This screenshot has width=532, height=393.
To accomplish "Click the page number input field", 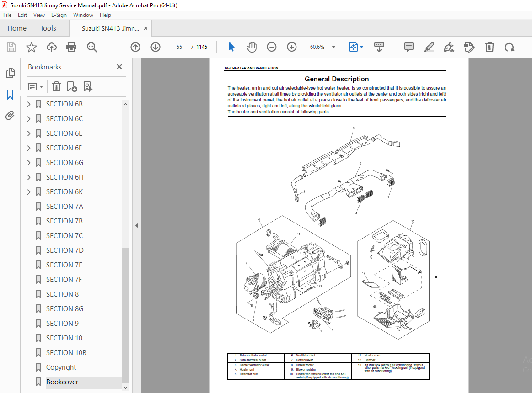I will pyautogui.click(x=179, y=47).
